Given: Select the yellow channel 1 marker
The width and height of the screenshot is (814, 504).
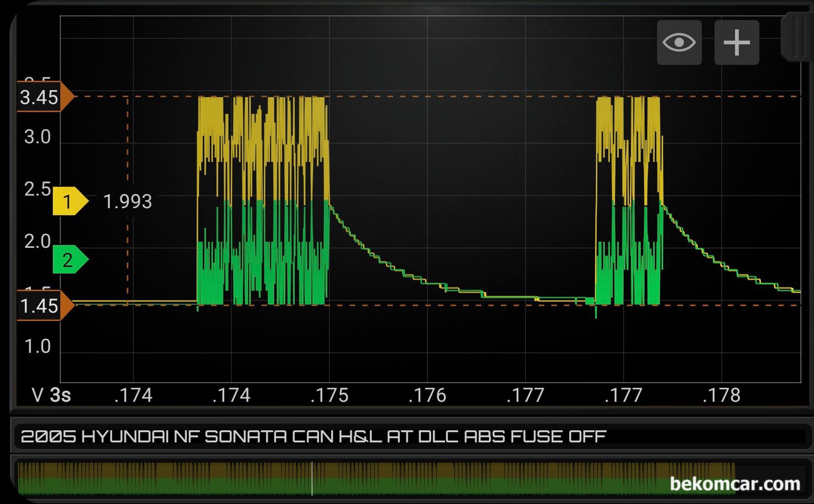Looking at the screenshot, I should pos(70,201).
